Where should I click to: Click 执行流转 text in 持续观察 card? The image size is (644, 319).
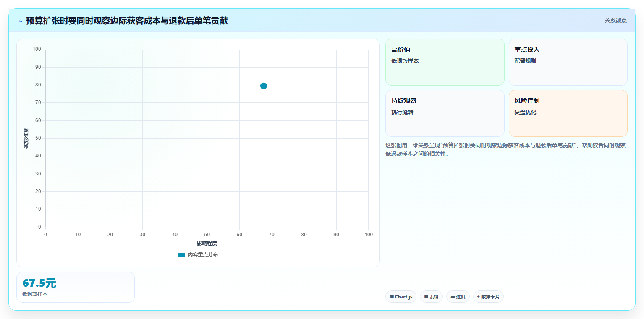pos(402,112)
